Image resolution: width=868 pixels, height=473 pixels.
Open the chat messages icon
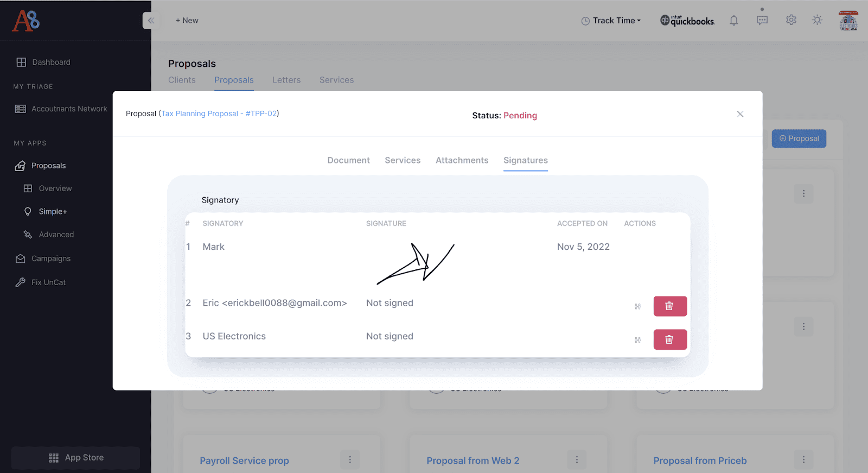tap(762, 21)
